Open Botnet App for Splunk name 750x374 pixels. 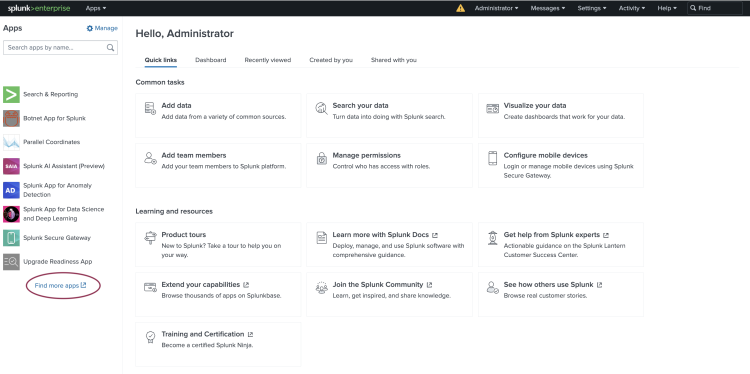coord(55,118)
